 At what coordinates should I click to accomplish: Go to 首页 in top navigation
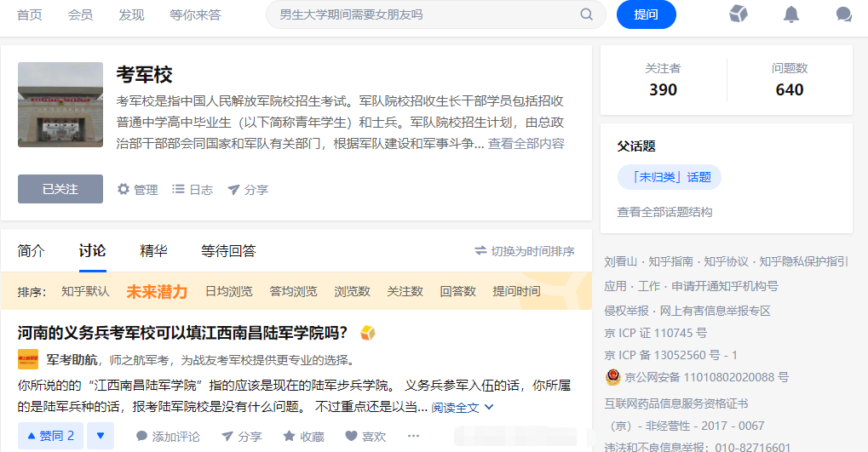tap(29, 15)
